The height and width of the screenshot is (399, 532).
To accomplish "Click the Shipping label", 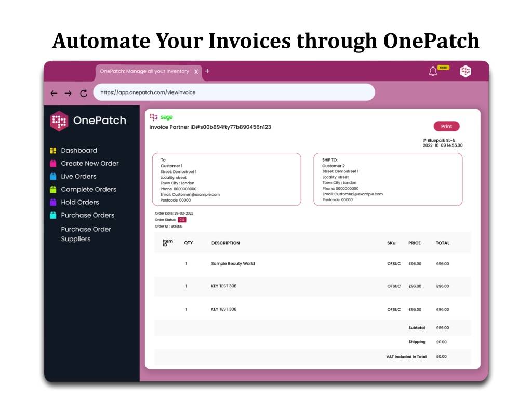I will tap(417, 342).
